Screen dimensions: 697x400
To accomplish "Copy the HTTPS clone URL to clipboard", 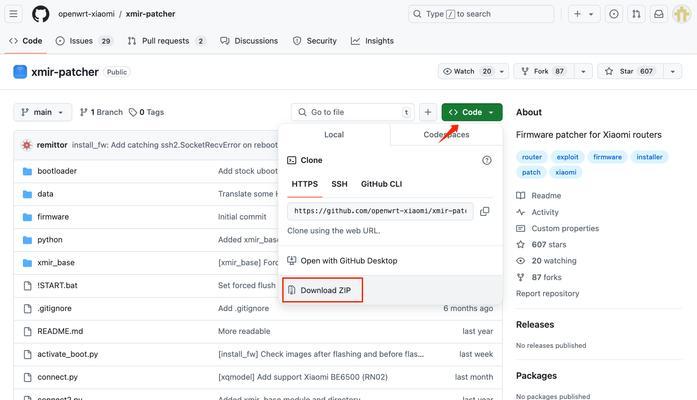I will 485,211.
